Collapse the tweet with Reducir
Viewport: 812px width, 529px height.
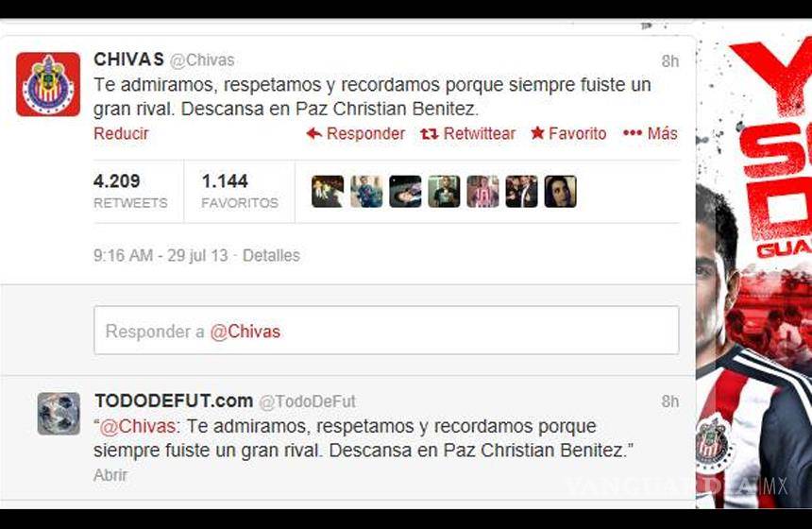point(121,133)
